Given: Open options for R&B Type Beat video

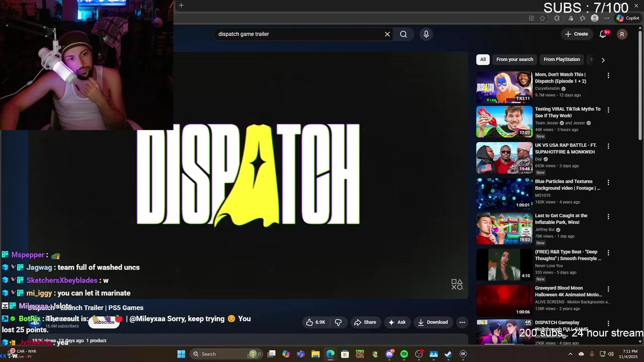Looking at the screenshot, I should coord(608,252).
